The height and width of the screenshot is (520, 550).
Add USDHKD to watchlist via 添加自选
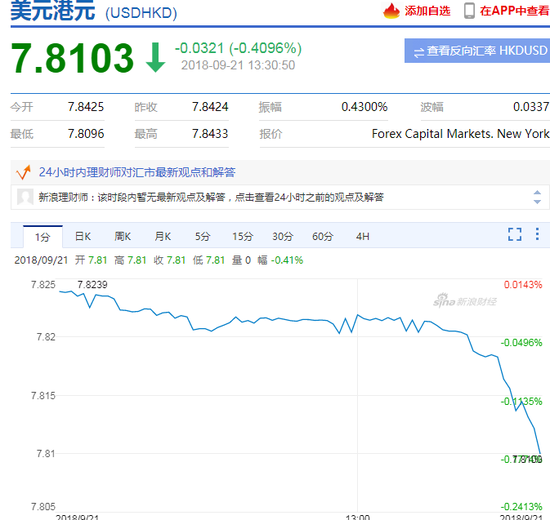pyautogui.click(x=427, y=11)
